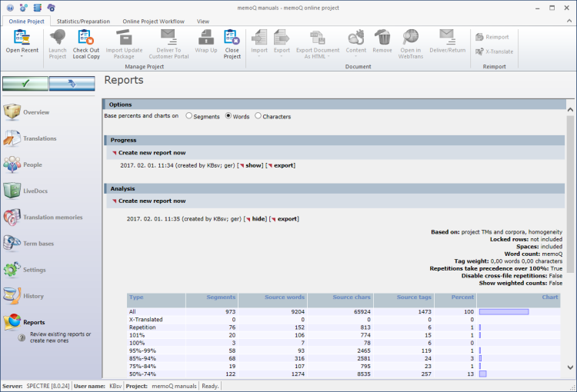Open Translations pane in sidebar
This screenshot has width=577, height=392.
39,138
